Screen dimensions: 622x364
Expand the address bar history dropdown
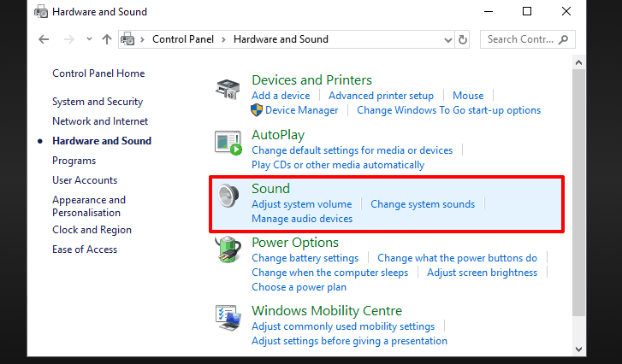tap(447, 39)
